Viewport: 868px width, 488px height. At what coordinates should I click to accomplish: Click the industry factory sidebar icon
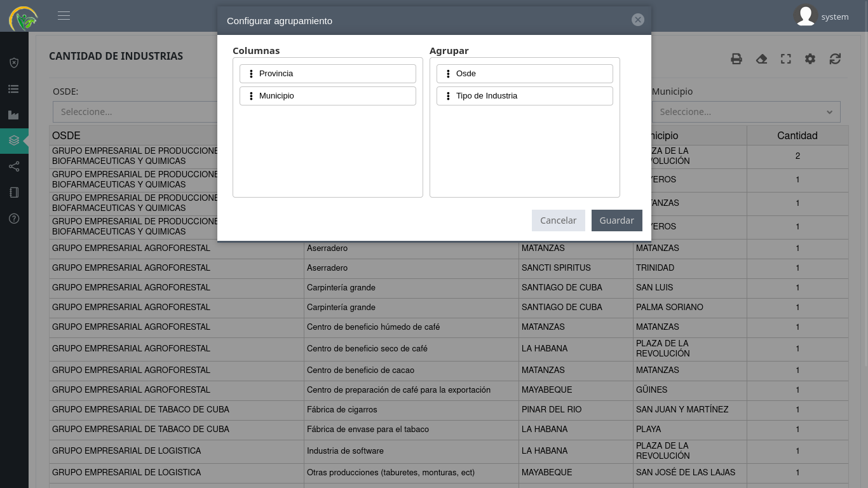click(x=14, y=115)
